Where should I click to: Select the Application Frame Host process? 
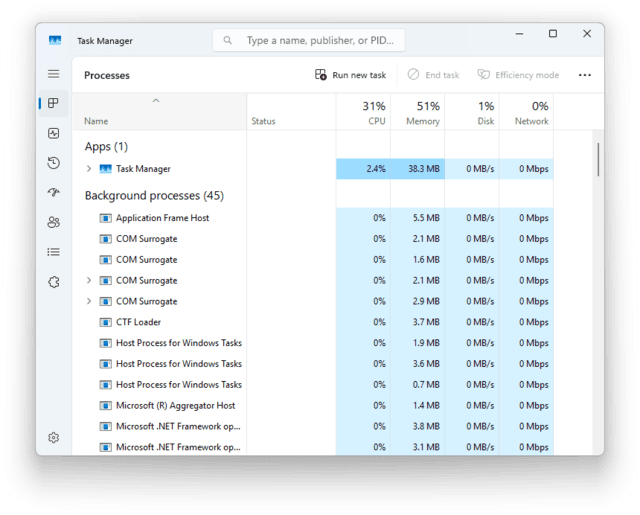click(x=313, y=218)
